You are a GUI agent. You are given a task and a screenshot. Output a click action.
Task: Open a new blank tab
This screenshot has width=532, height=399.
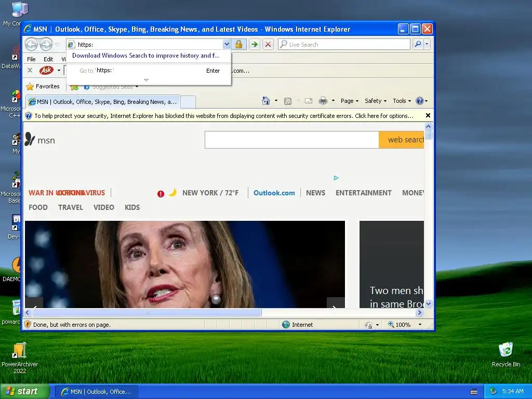188,102
